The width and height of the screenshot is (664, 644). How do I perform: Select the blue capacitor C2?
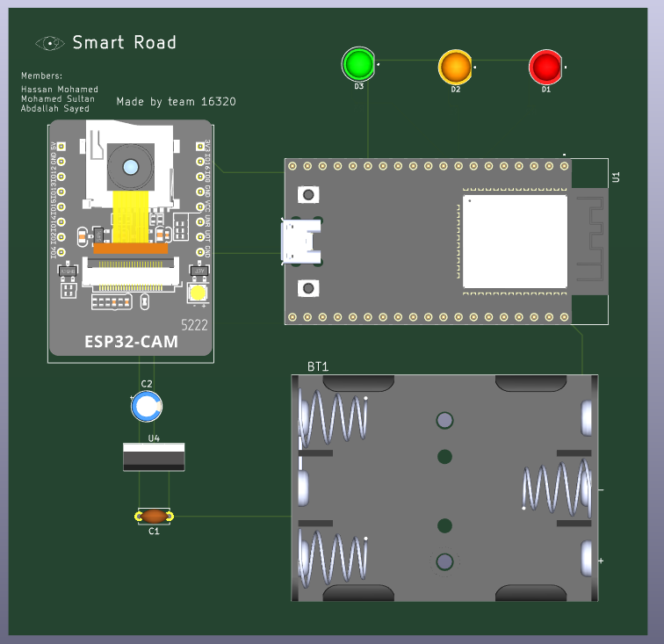pyautogui.click(x=147, y=406)
